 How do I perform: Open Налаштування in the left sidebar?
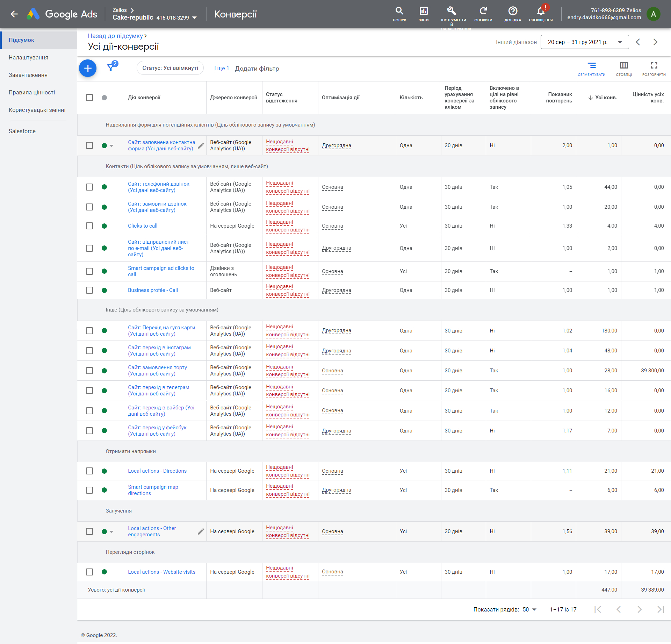(28, 57)
